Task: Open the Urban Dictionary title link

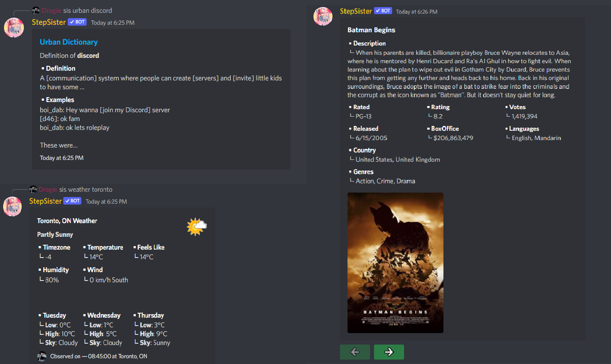Action: (x=69, y=42)
